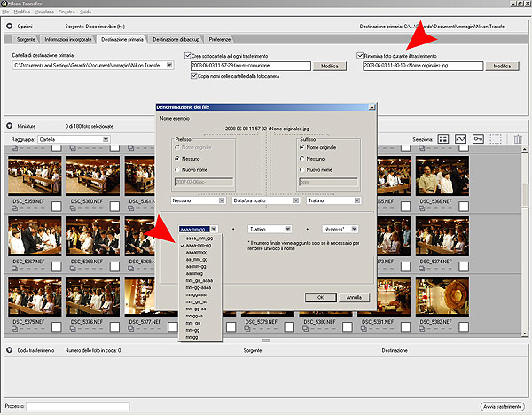Choose aa-mm-gg from the date list
The height and width of the screenshot is (415, 532).
click(196, 266)
